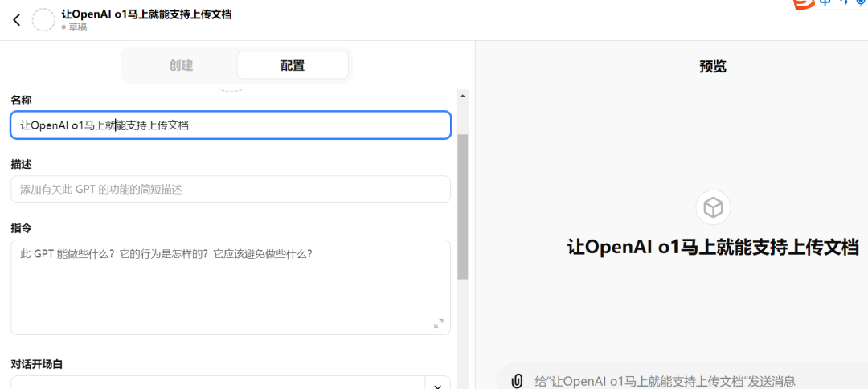
Task: Go back using the top-left arrow
Action: click(16, 20)
